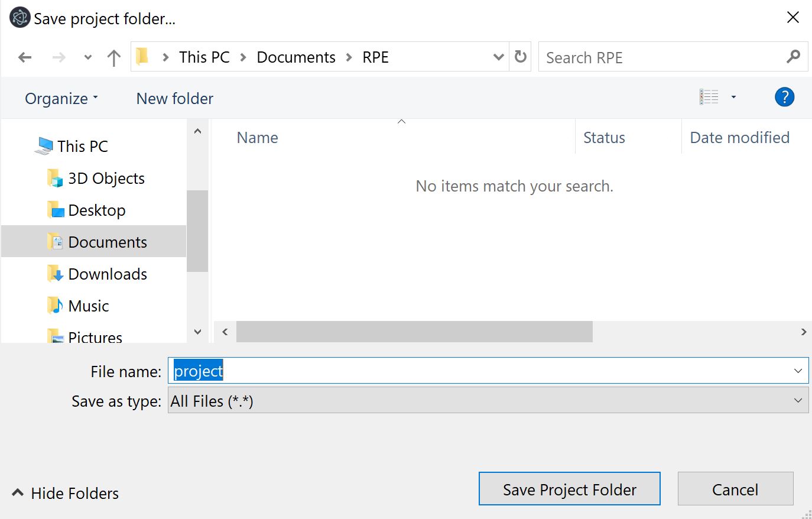
Task: Open the File name dropdown arrow
Action: click(x=798, y=371)
